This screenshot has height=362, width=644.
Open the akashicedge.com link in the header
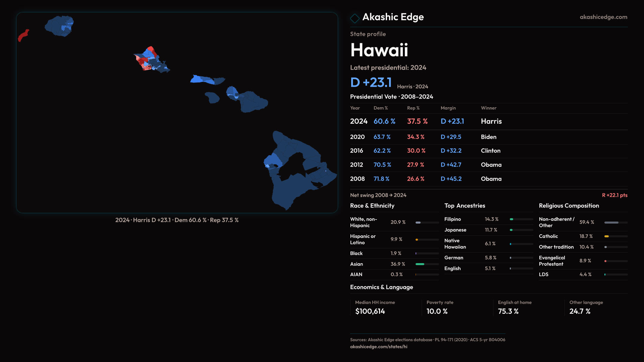pos(603,17)
